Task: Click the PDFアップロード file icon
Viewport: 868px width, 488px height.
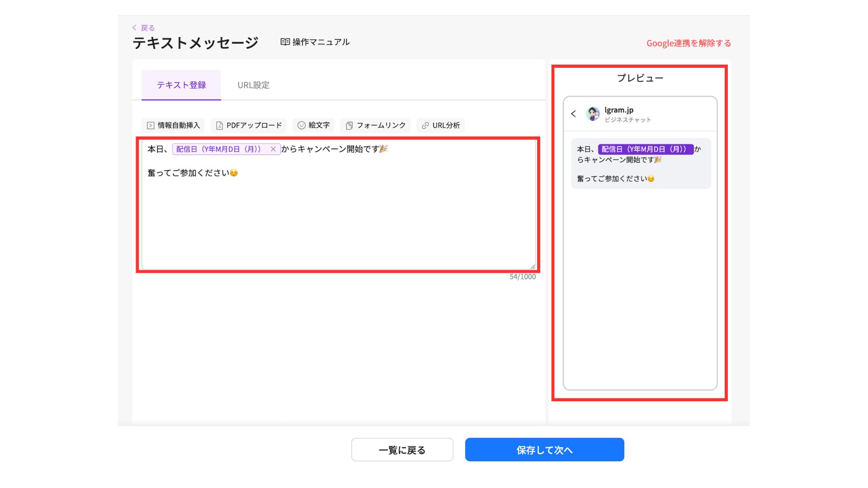Action: (x=219, y=126)
